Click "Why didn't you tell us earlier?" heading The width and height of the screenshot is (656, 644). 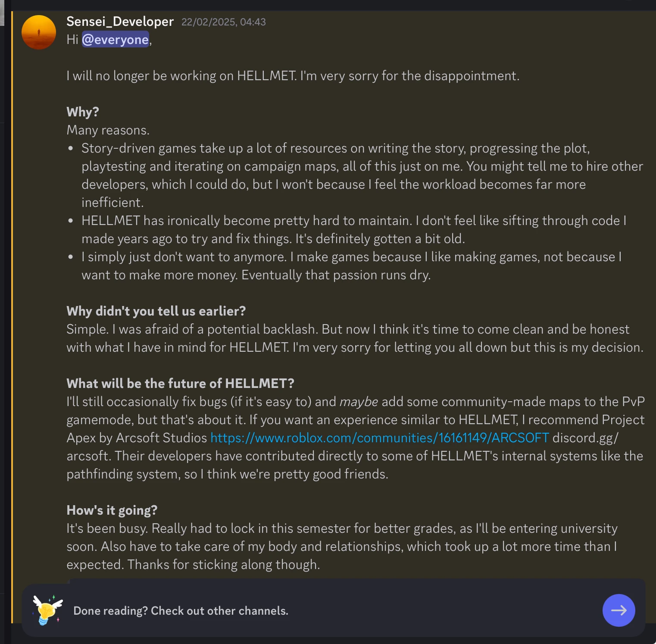(156, 311)
